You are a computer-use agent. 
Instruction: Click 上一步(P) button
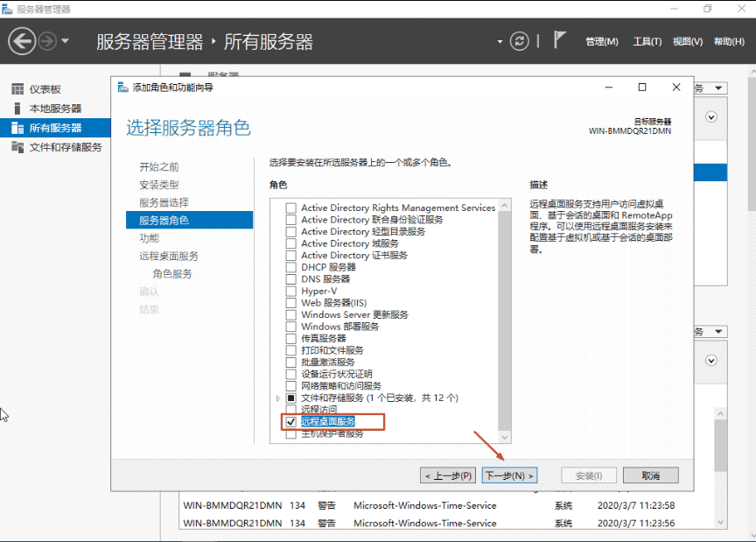point(448,475)
